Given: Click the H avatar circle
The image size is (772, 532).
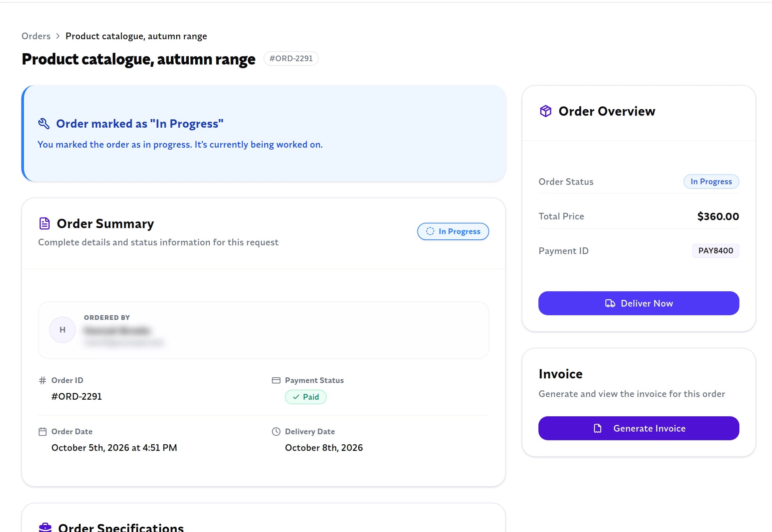Looking at the screenshot, I should tap(62, 330).
